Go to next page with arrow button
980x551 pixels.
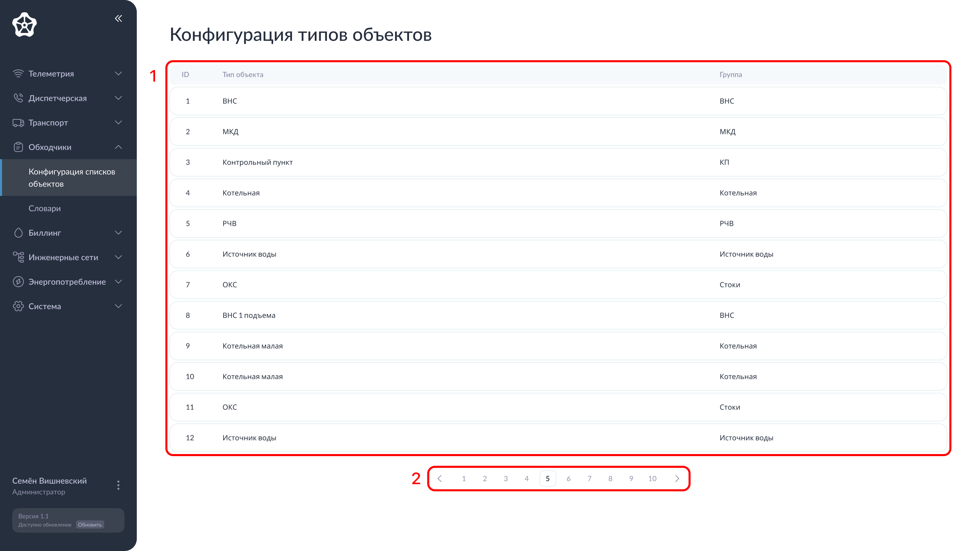coord(677,479)
